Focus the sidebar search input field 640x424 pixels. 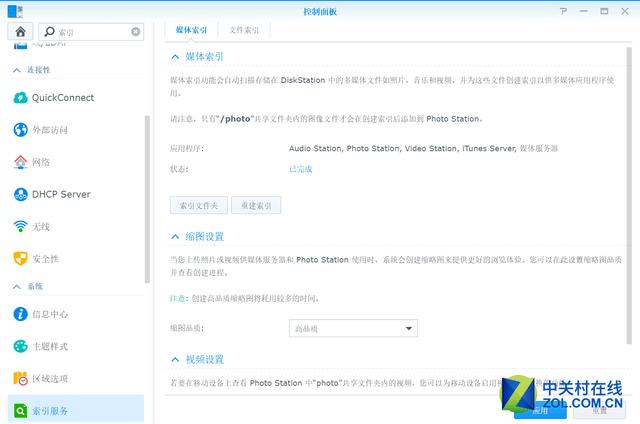click(x=91, y=31)
